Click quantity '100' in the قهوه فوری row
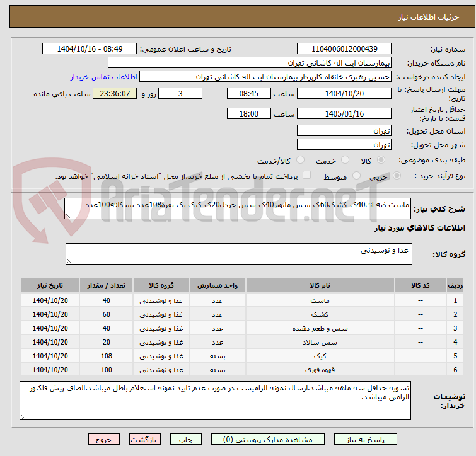The height and width of the screenshot is (456, 476). (107, 370)
